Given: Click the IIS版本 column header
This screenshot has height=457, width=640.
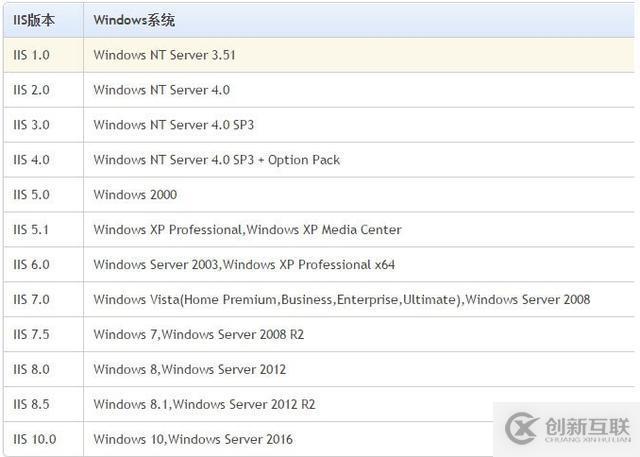Looking at the screenshot, I should pos(33,20).
